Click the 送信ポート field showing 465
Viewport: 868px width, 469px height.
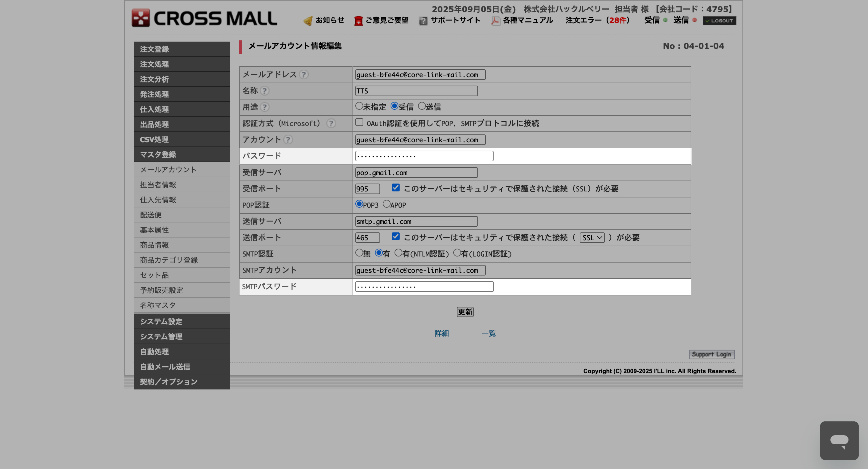(367, 238)
